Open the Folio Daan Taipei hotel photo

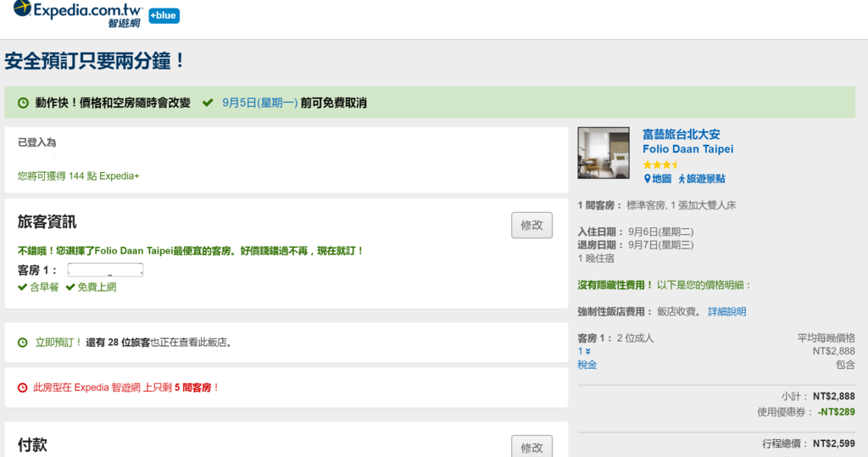tap(604, 153)
